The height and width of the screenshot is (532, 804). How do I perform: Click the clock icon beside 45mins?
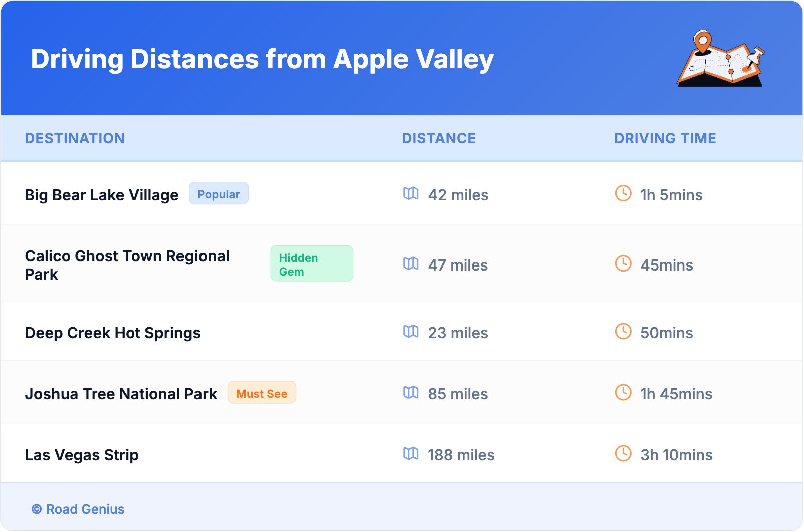(x=623, y=263)
